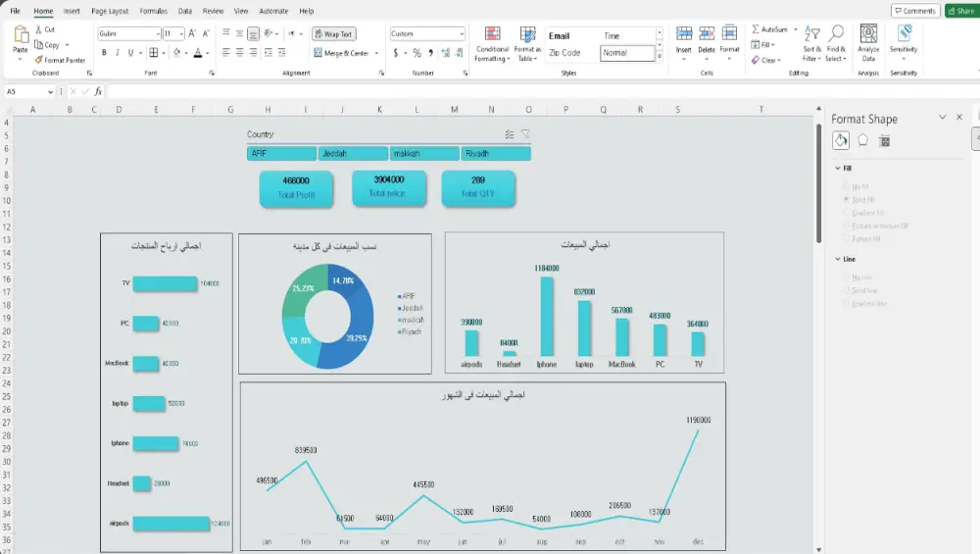The height and width of the screenshot is (554, 980).
Task: Toggle bold formatting
Action: (x=104, y=53)
